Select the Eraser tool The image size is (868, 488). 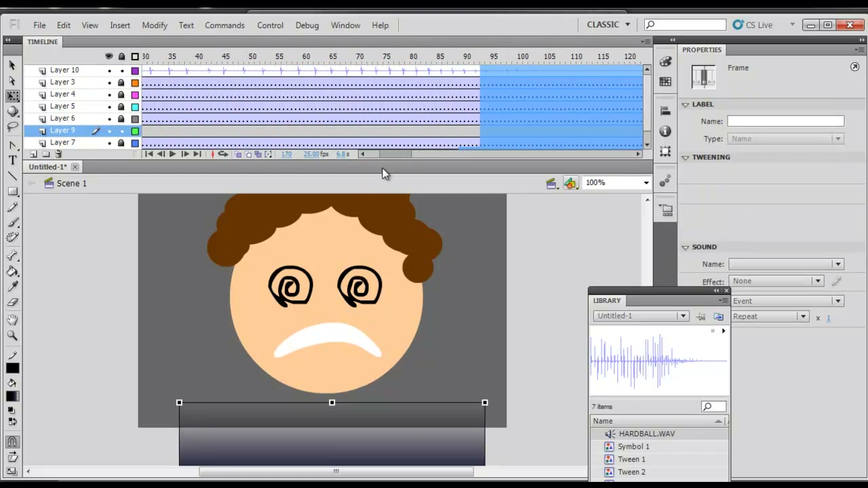click(12, 302)
